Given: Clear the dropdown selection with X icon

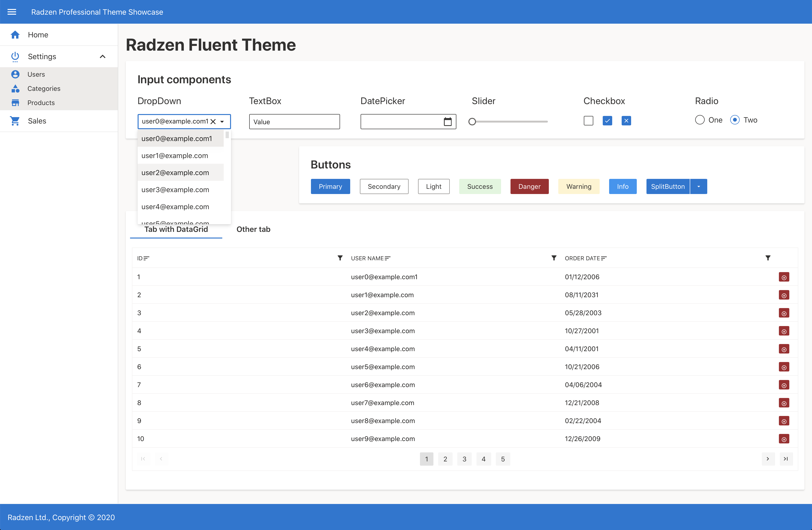Looking at the screenshot, I should click(213, 122).
